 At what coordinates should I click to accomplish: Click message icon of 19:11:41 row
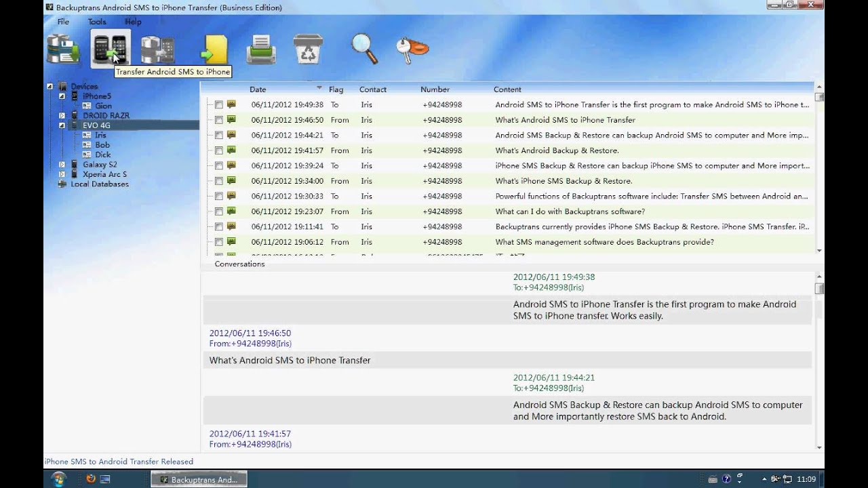[x=231, y=226]
